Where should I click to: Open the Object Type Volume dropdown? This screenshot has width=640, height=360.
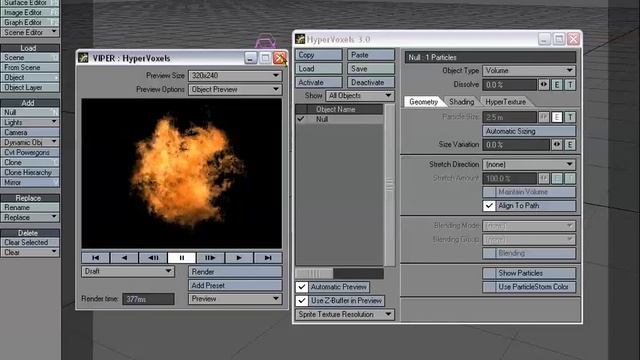(529, 71)
